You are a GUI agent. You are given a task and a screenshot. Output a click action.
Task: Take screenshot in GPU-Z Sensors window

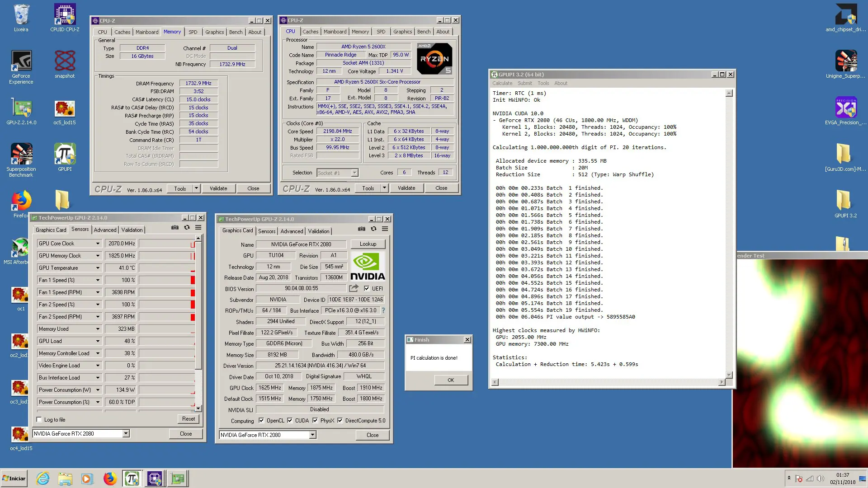click(x=175, y=228)
